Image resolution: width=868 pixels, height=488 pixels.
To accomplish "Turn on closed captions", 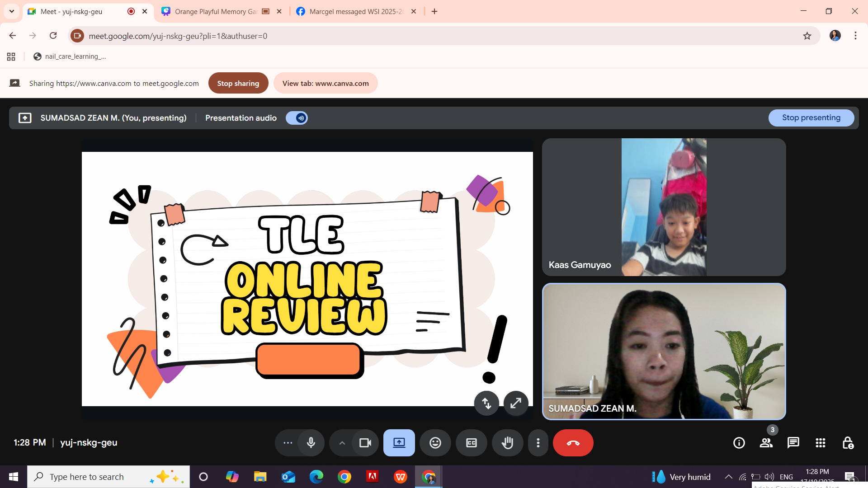I will coord(471,443).
